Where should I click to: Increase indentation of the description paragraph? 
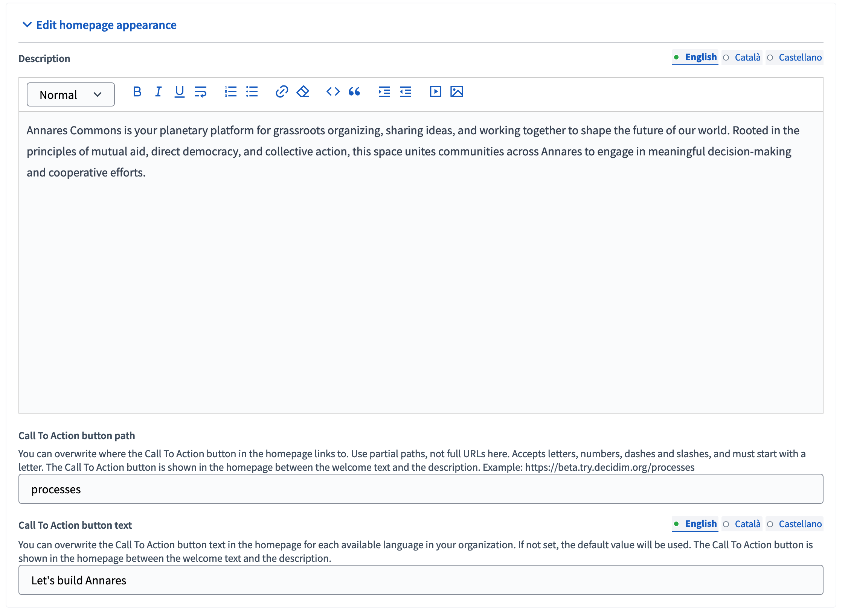coord(384,91)
